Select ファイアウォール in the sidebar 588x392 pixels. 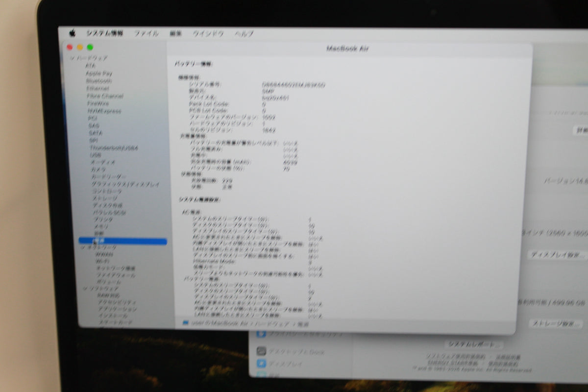pos(116,275)
